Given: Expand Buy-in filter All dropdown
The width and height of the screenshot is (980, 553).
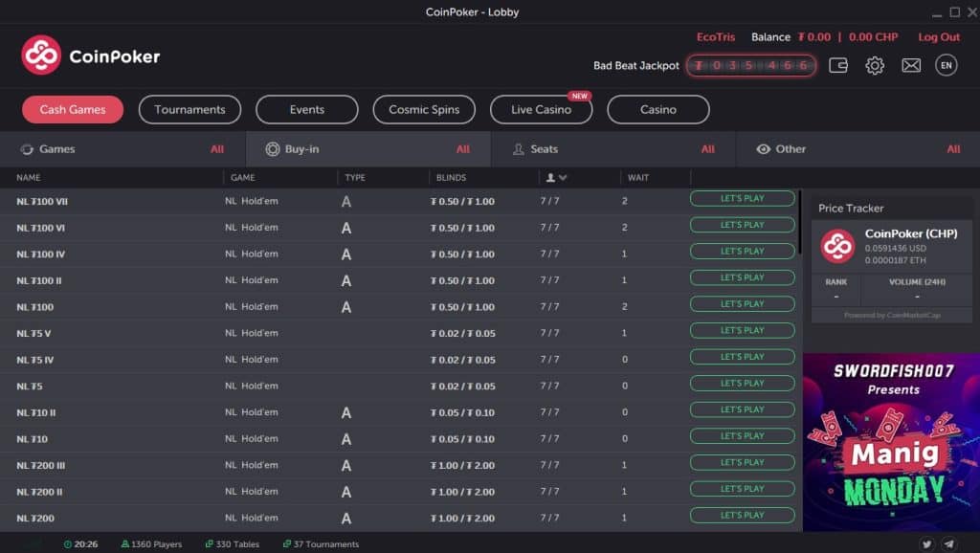Looking at the screenshot, I should pos(462,149).
